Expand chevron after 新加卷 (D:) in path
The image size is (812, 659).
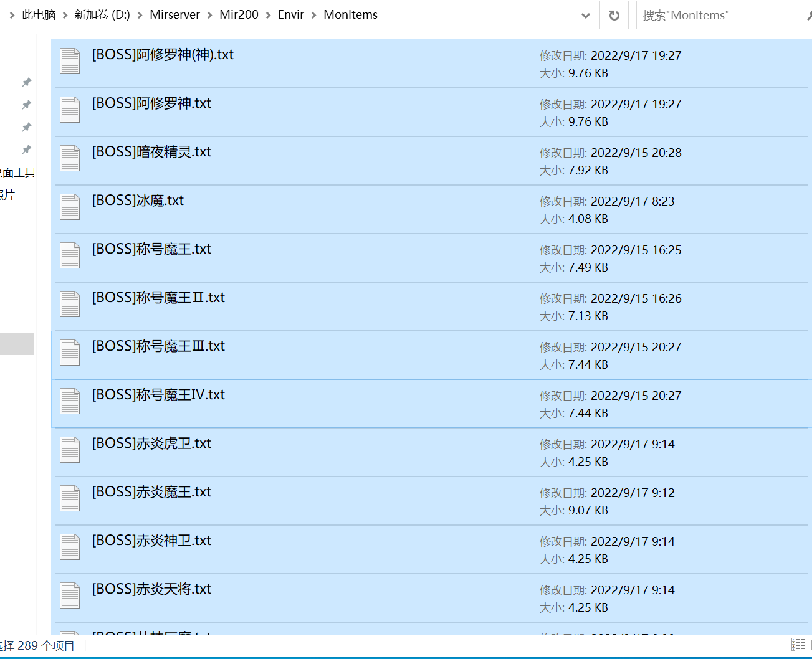(140, 15)
